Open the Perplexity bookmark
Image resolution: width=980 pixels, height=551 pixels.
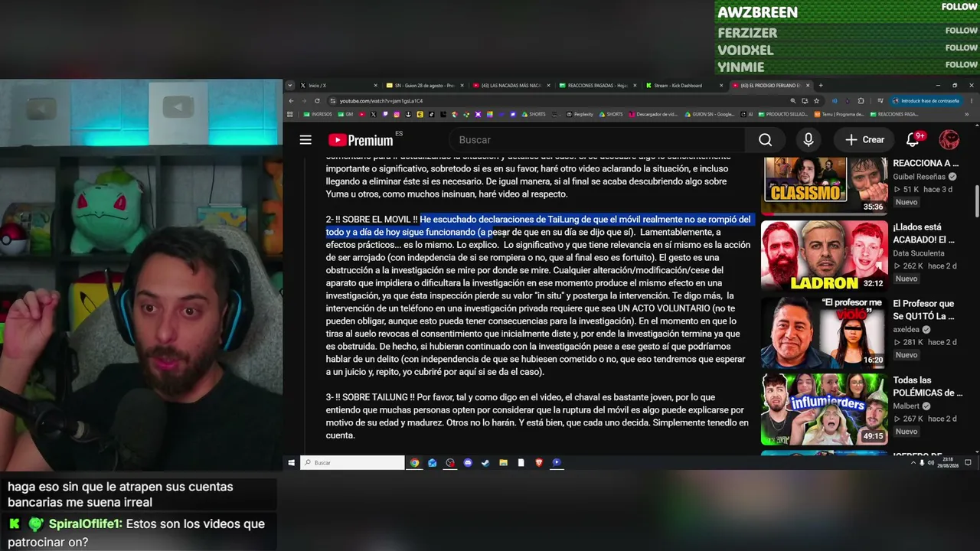580,115
